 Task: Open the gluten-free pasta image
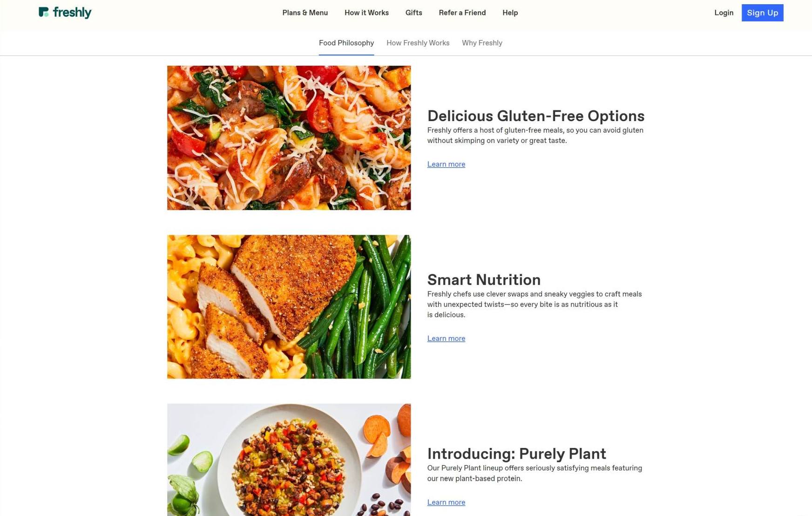coord(289,138)
